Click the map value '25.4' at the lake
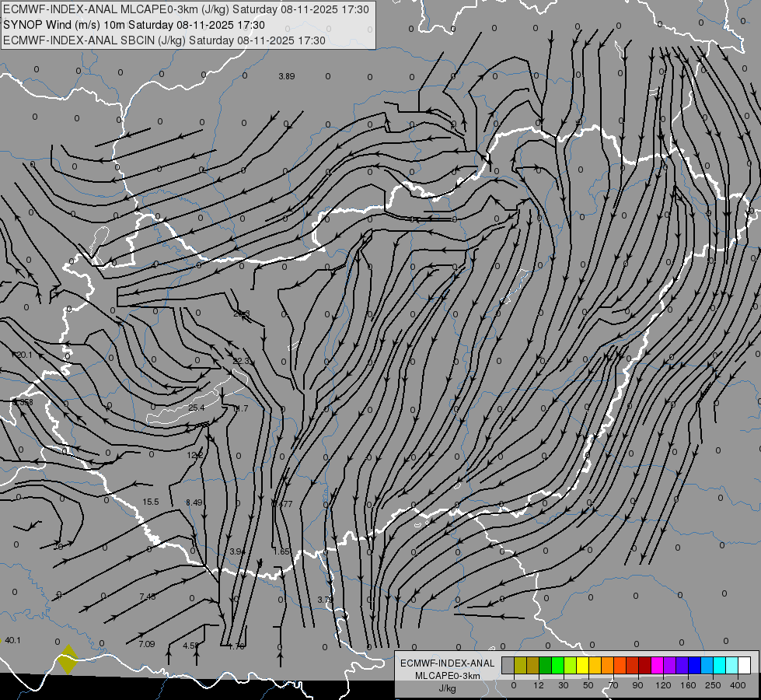 tap(196, 408)
